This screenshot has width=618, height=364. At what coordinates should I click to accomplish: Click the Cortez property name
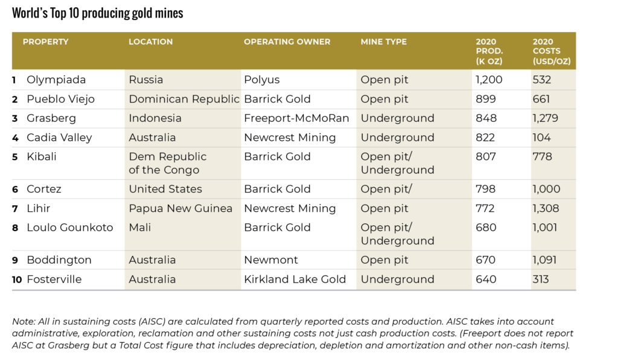43,189
